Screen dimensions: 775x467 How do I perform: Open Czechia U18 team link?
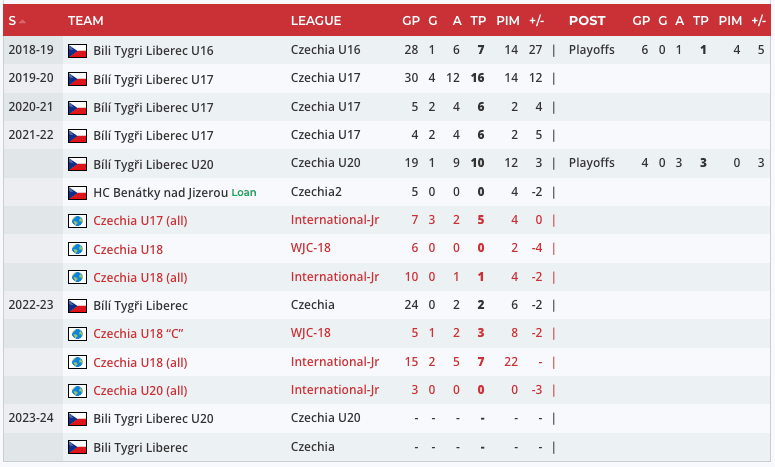tap(128, 249)
